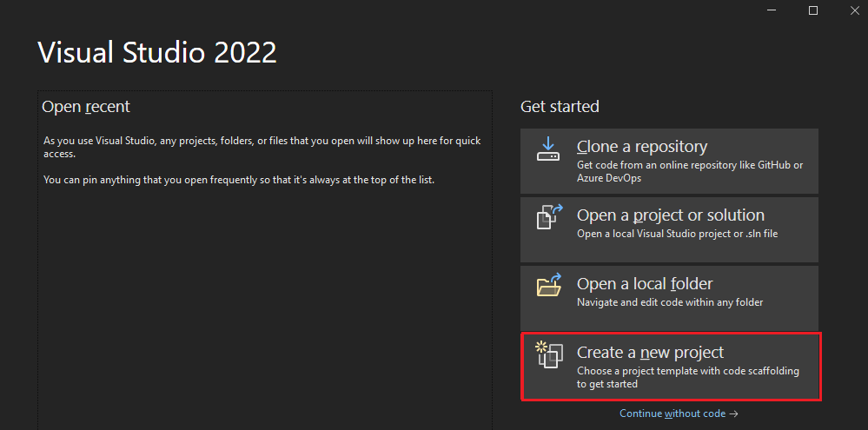The width and height of the screenshot is (868, 430).
Task: Start Create a new project
Action: pos(671,367)
